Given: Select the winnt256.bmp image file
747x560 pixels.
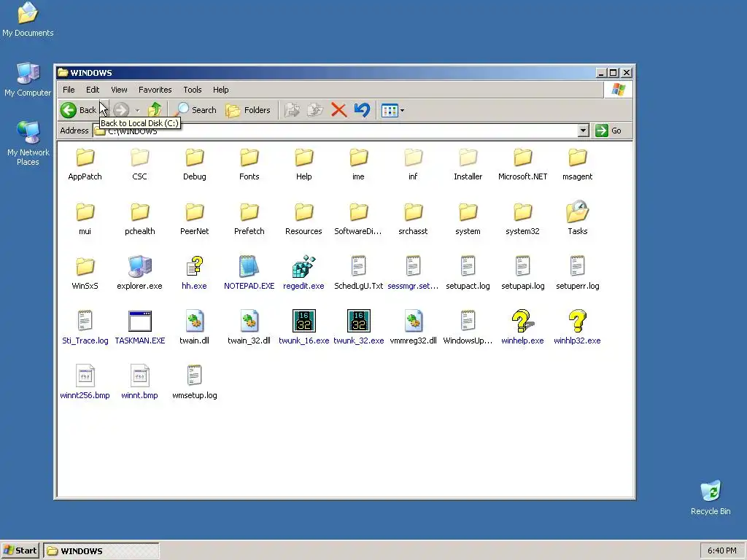Looking at the screenshot, I should [x=85, y=382].
